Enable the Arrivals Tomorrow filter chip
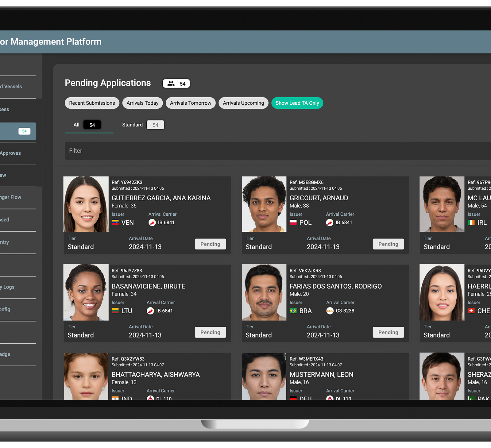 tap(191, 103)
